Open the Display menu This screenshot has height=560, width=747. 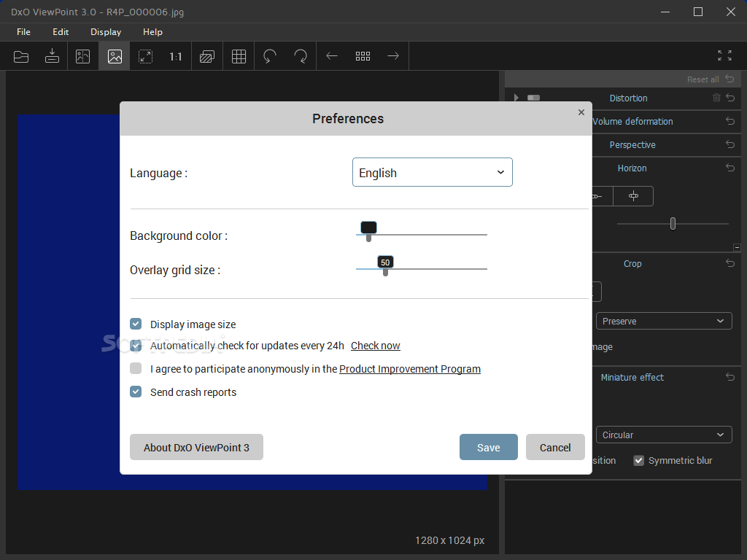click(106, 32)
